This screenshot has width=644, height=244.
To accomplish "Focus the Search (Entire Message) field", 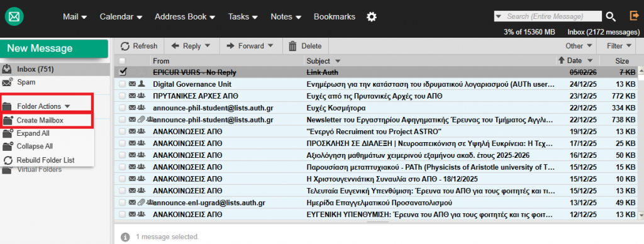I will pyautogui.click(x=548, y=16).
